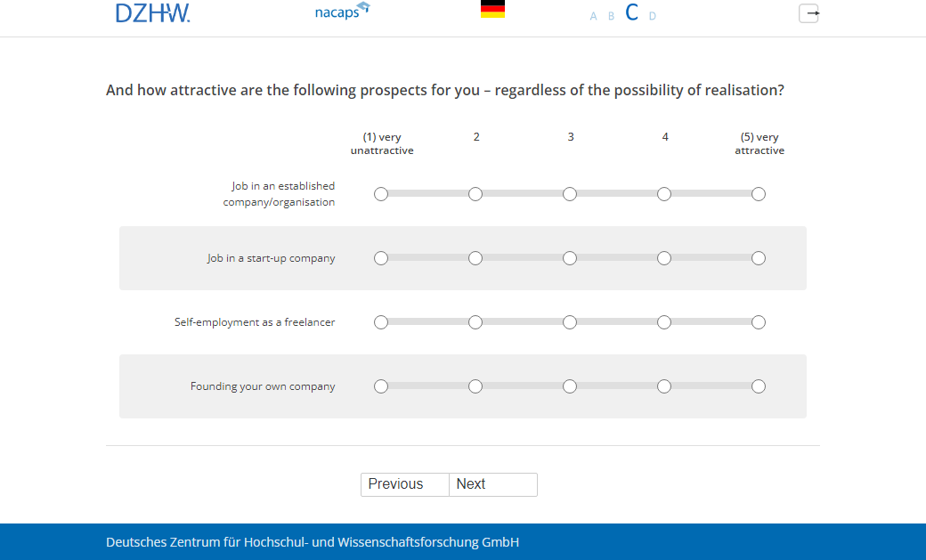
Task: Click the 'Job in a start-up company' label
Action: 272,258
